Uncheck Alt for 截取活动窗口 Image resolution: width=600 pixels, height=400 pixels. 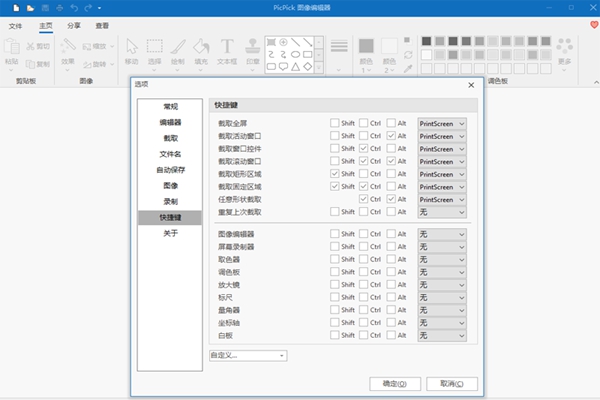[x=392, y=136]
